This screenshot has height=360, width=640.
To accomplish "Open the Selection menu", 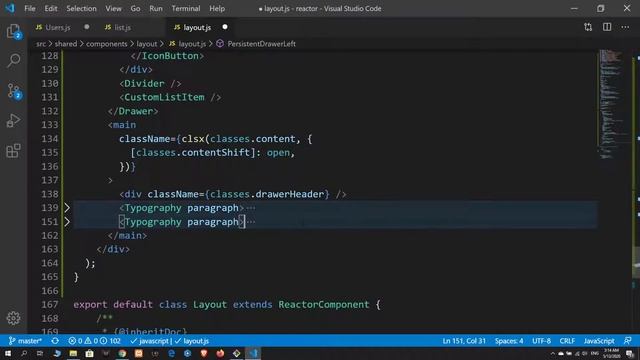I will pyautogui.click(x=82, y=8).
